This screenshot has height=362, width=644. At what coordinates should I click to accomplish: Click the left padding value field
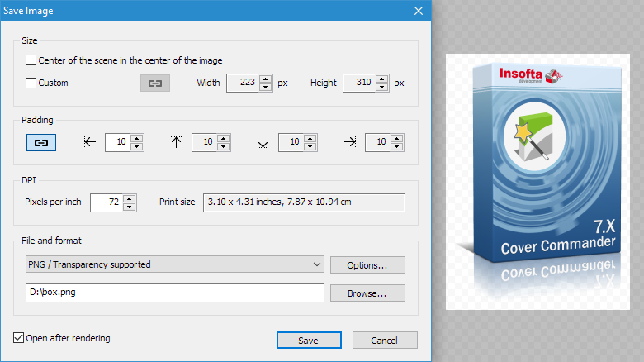tap(118, 143)
